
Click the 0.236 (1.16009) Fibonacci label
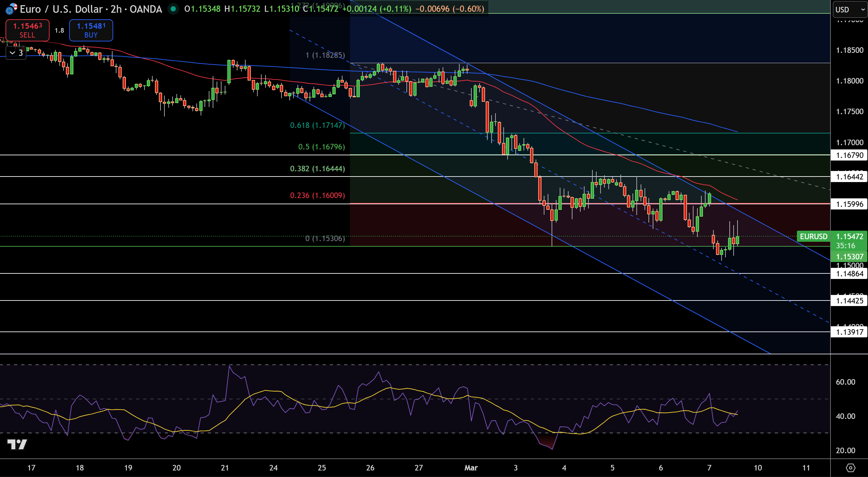coord(317,195)
